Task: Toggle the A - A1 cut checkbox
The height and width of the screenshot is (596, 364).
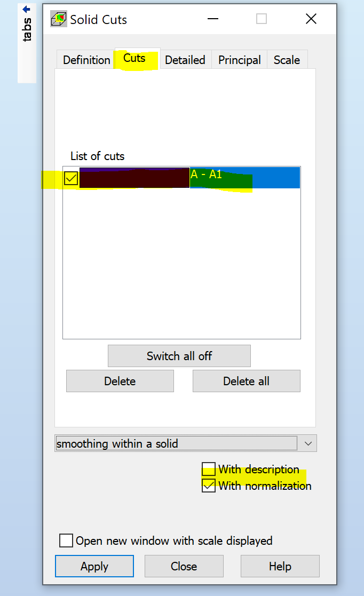Action: (71, 178)
